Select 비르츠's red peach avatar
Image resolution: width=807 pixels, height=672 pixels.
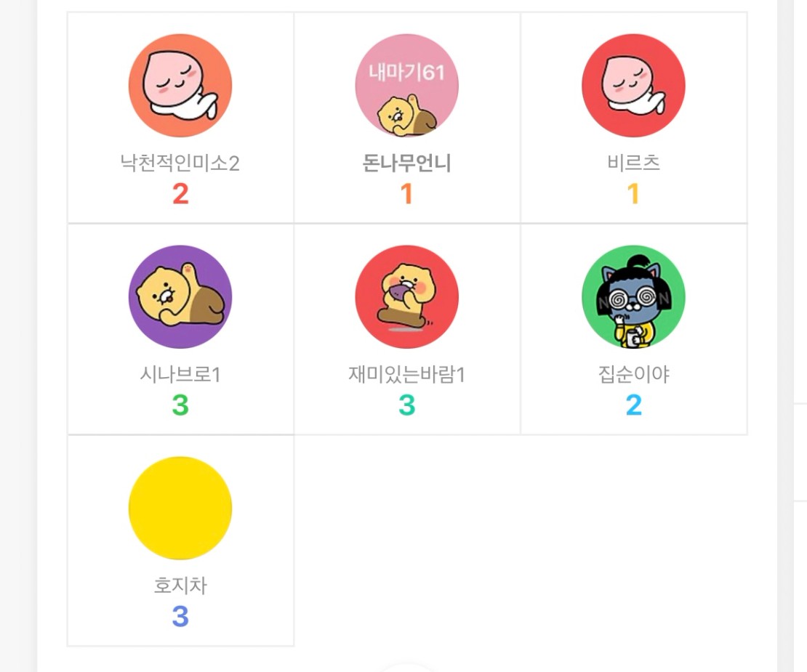coord(633,86)
